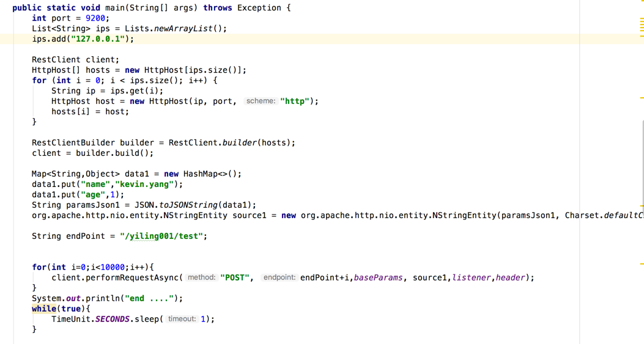Click 'String endPoint' variable declaration
This screenshot has width=644, height=344.
pyautogui.click(x=68, y=236)
